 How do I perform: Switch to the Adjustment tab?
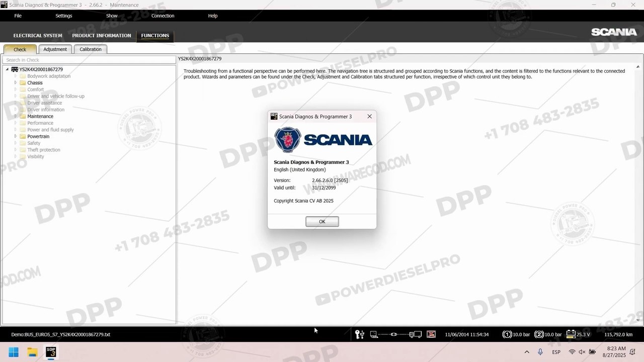pyautogui.click(x=55, y=49)
